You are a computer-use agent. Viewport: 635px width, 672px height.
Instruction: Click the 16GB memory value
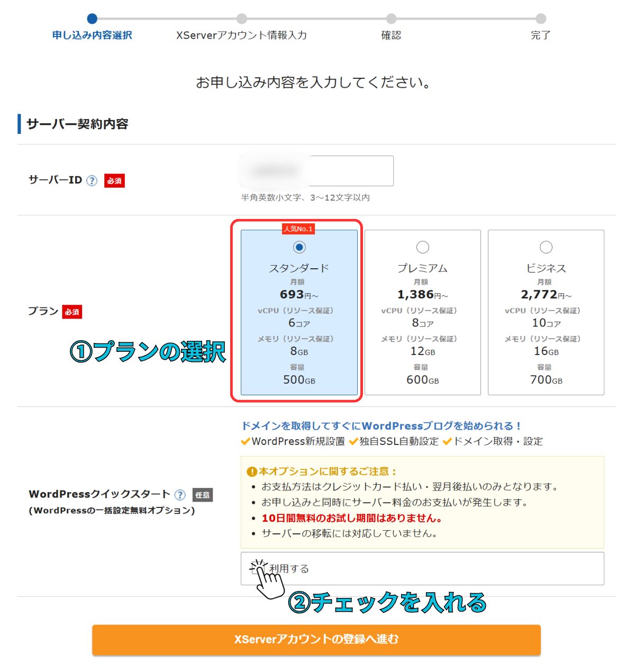pos(546,351)
